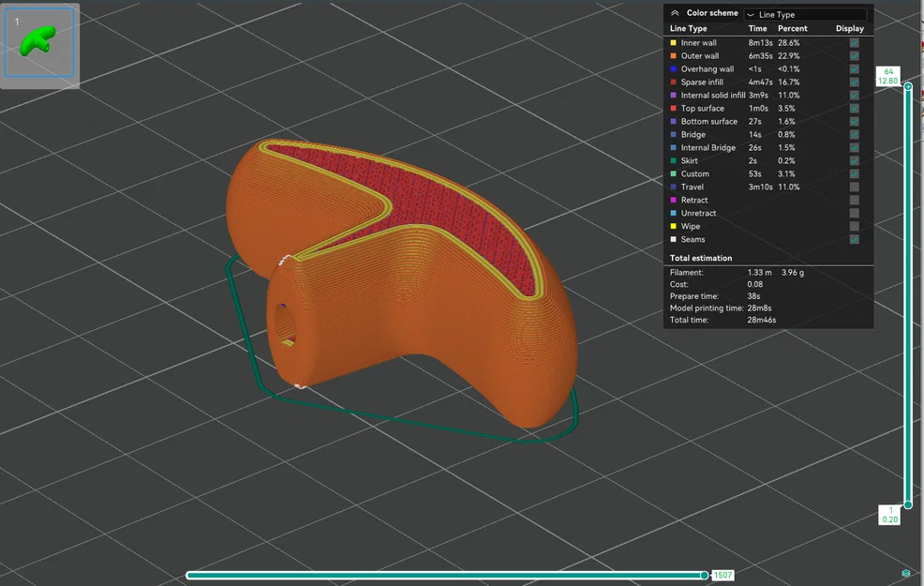Select the Internal solid infill legend label
The width and height of the screenshot is (924, 586).
click(x=713, y=96)
